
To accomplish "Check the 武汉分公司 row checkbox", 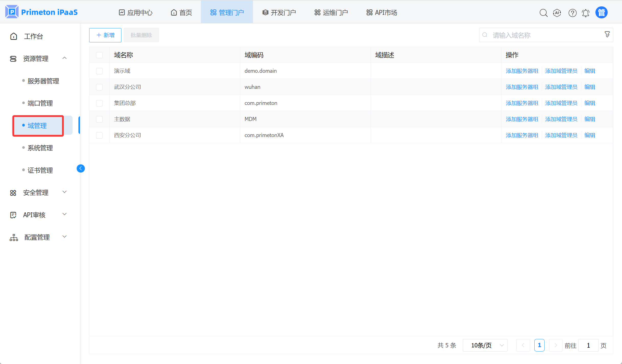I will tap(99, 87).
